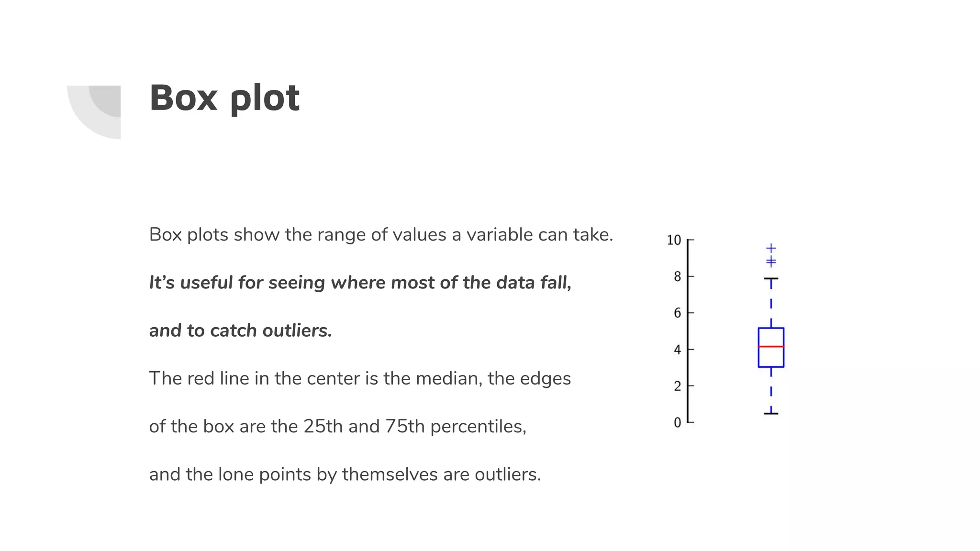Click the topmost blue plus outlier marker
Viewport: 980px width, 551px height.
tap(771, 248)
